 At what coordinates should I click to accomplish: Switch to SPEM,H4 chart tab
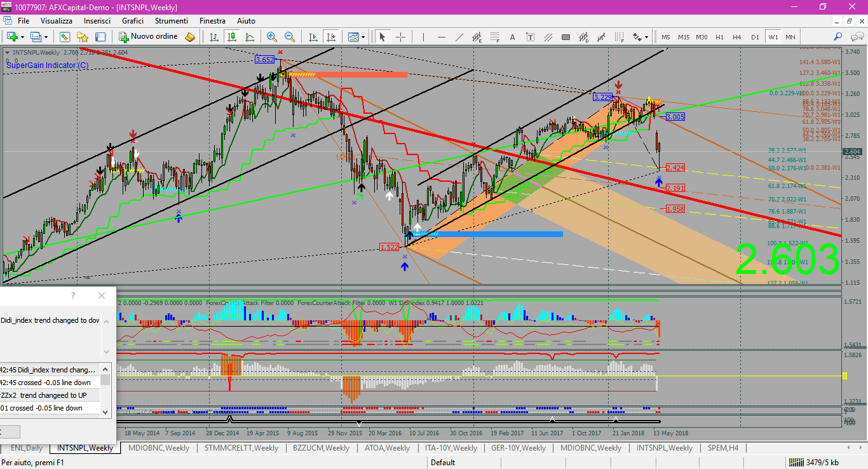pyautogui.click(x=723, y=448)
